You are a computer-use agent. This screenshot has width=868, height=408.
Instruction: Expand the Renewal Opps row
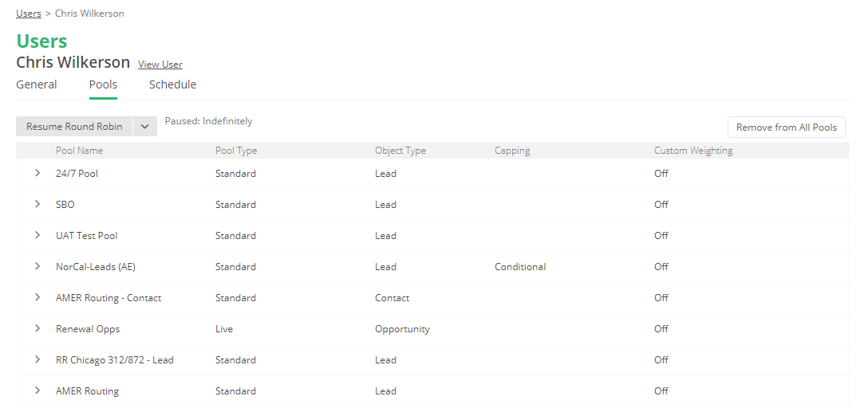click(x=37, y=328)
